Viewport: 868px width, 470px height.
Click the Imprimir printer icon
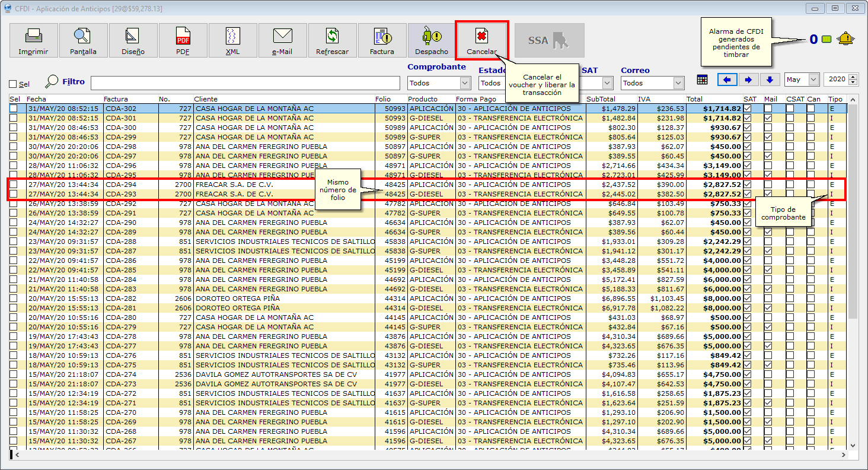tap(33, 40)
